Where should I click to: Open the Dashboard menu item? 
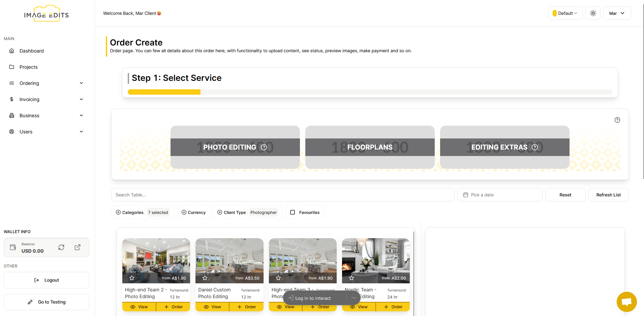click(32, 51)
